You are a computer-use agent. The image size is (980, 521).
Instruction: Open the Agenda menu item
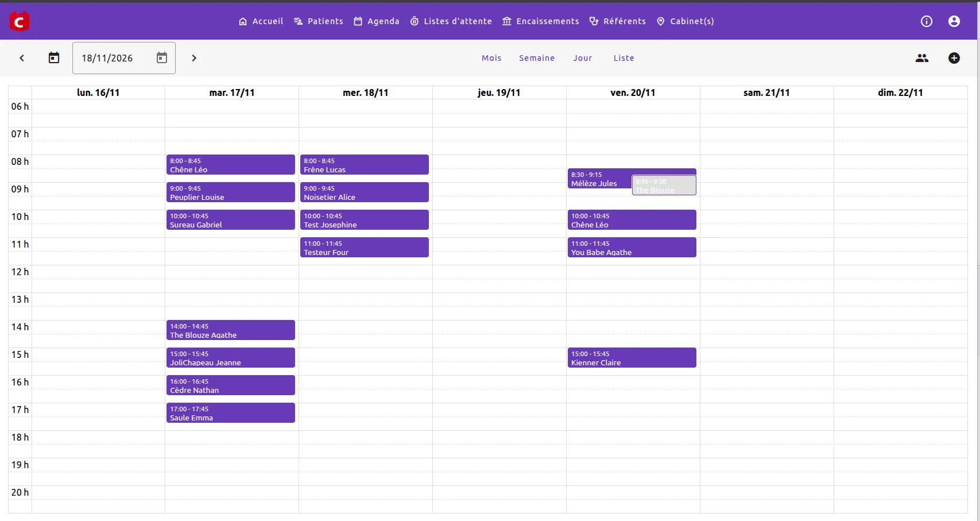coord(376,21)
